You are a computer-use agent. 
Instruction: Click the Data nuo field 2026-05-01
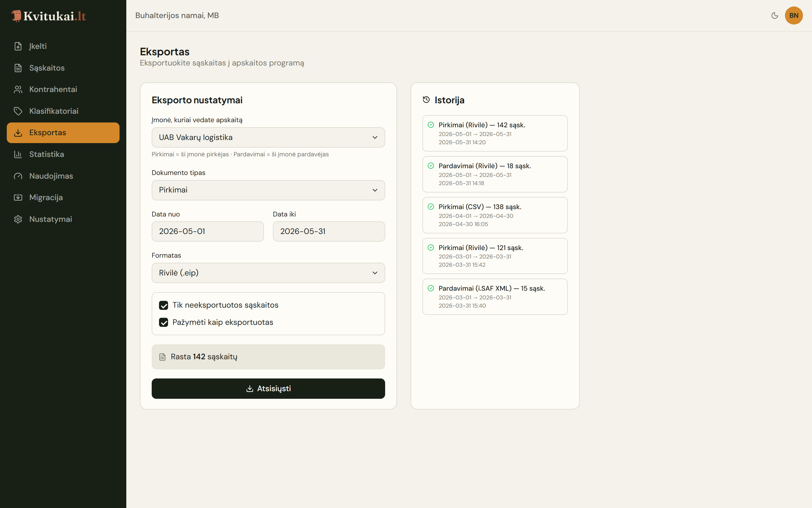click(x=208, y=231)
